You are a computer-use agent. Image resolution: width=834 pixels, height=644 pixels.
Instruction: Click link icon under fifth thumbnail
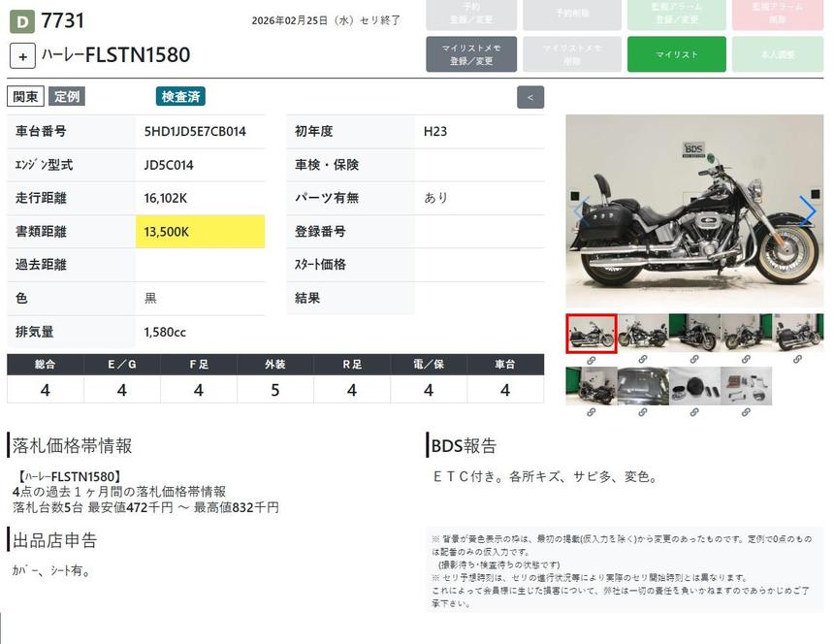pos(797,360)
